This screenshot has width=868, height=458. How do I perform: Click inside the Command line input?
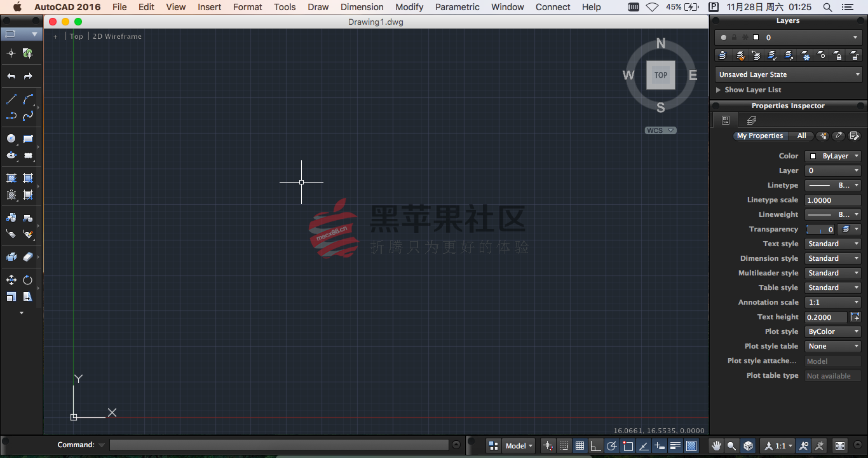[279, 445]
